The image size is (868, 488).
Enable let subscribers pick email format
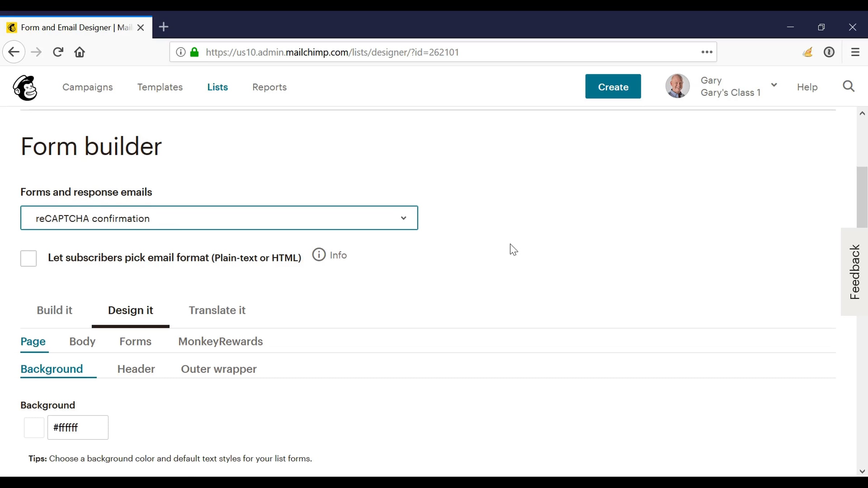coord(29,258)
